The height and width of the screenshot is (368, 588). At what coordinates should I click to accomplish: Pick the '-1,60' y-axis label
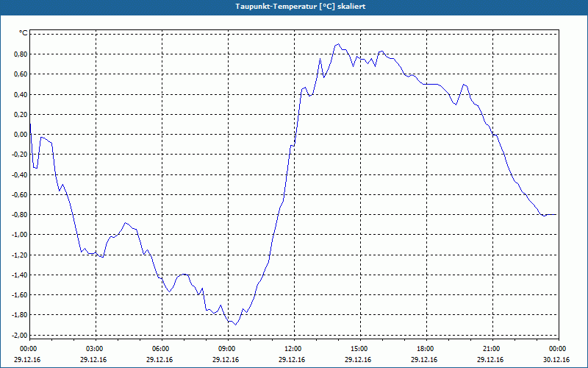20,295
